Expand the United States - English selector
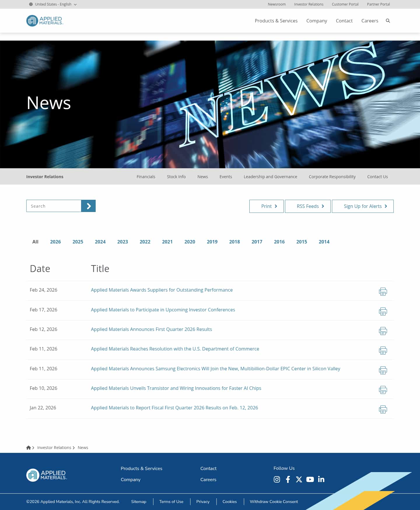420x510 pixels. point(53,4)
